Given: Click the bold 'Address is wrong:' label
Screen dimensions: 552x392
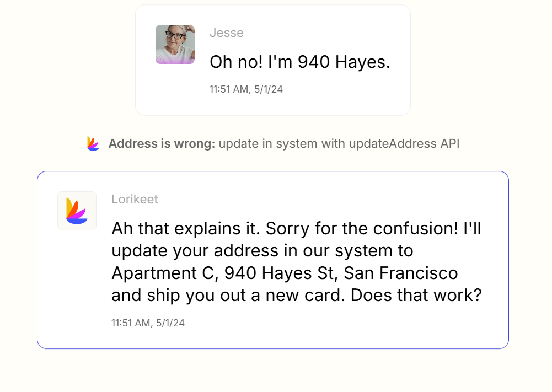Looking at the screenshot, I should 162,143.
